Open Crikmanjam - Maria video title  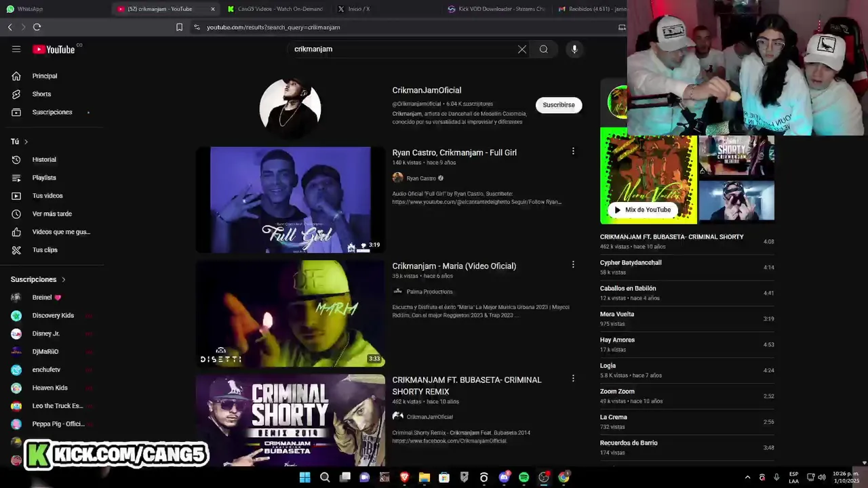coord(454,266)
